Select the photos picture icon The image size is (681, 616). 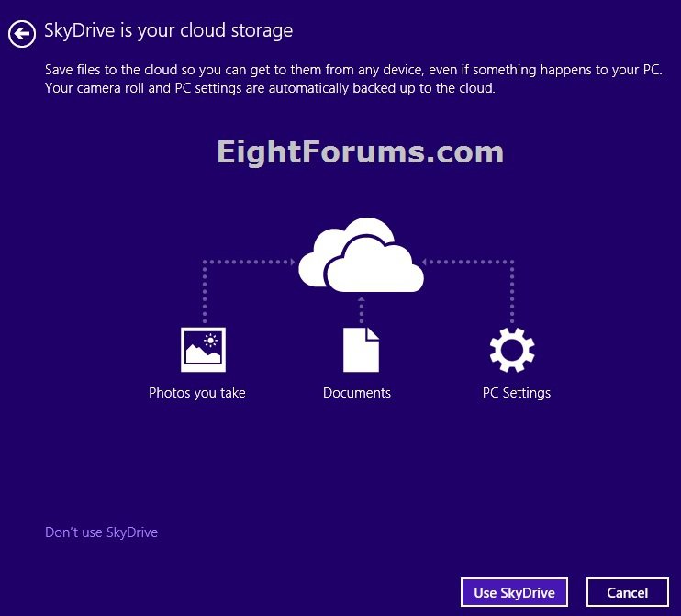(x=203, y=350)
